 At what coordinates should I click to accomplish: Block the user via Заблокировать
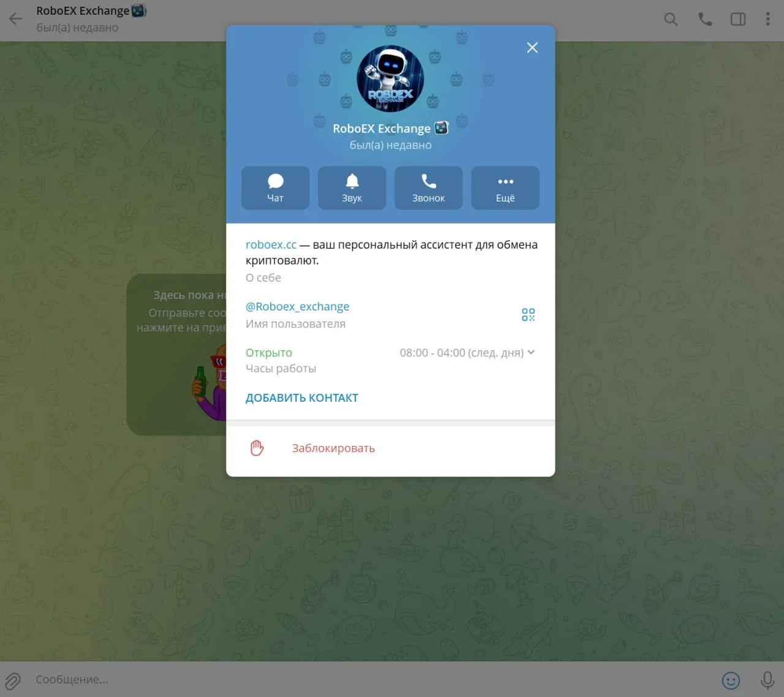[333, 448]
